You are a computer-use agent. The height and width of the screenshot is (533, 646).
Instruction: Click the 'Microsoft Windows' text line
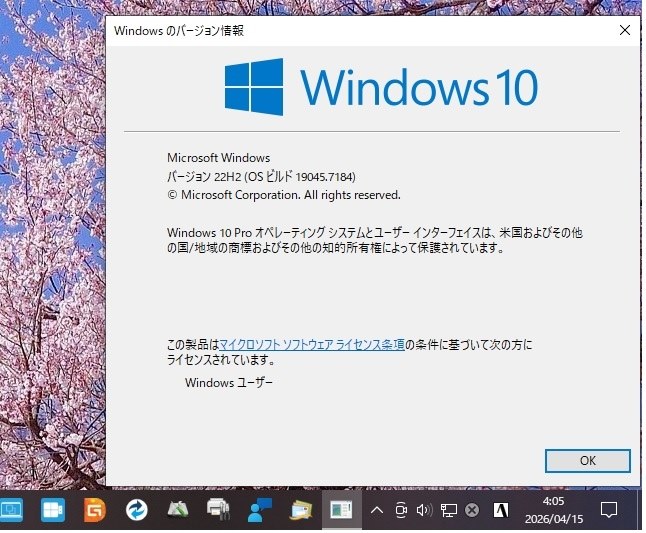pyautogui.click(x=218, y=158)
